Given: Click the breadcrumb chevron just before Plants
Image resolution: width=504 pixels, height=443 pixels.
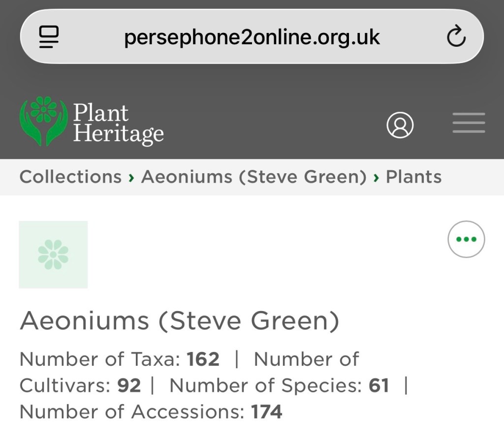Looking at the screenshot, I should coord(376,177).
